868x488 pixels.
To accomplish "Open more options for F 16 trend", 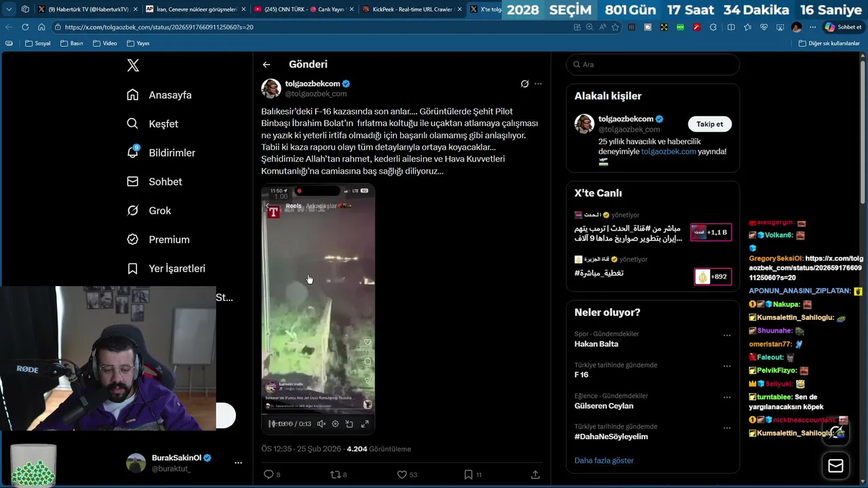I will click(727, 367).
